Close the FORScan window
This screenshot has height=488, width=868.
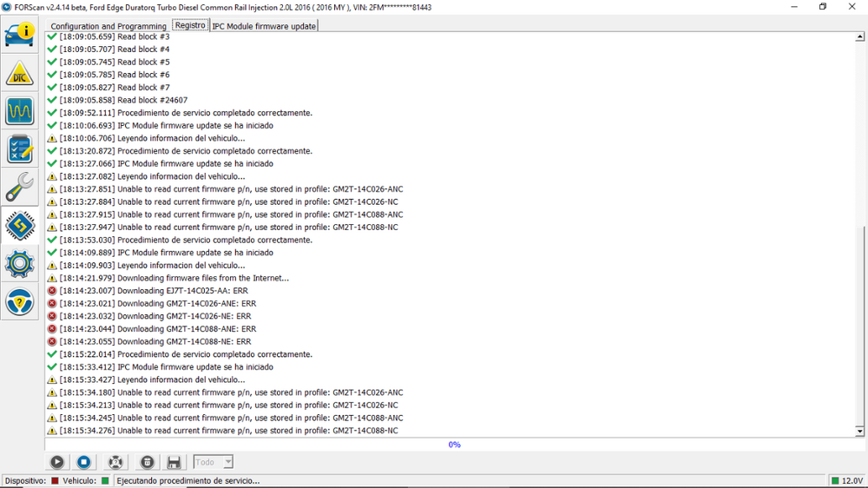[x=852, y=7]
